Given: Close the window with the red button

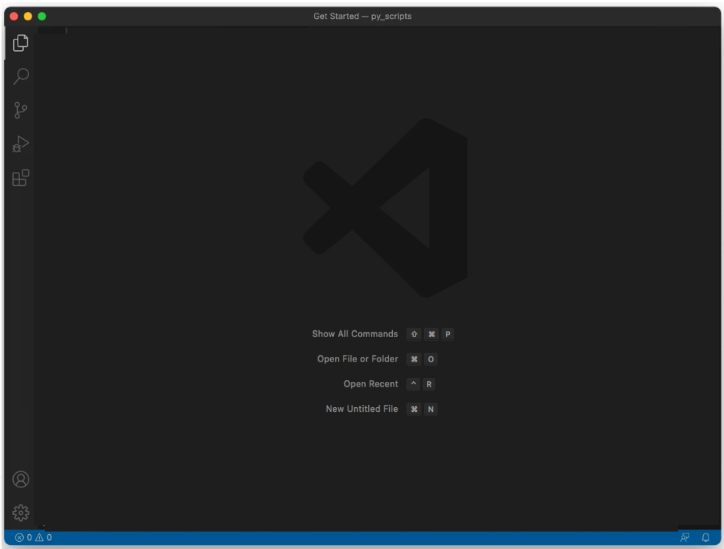Looking at the screenshot, I should click(14, 16).
